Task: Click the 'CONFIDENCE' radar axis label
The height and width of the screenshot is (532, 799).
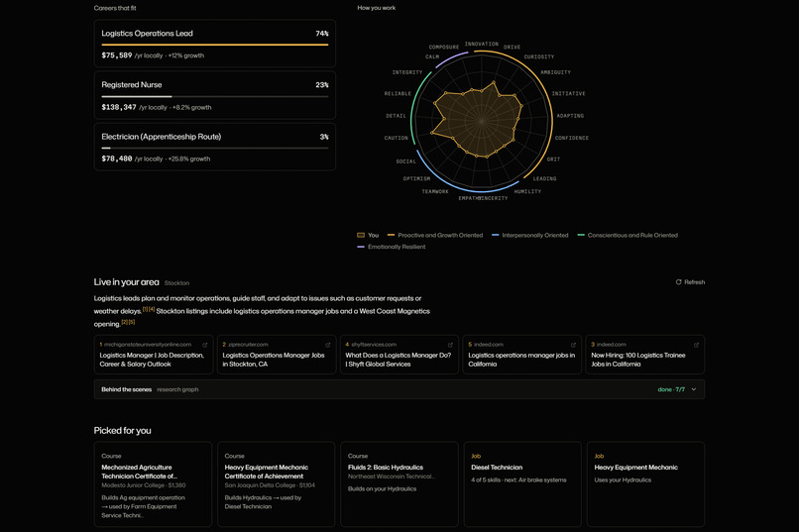Action: click(572, 138)
